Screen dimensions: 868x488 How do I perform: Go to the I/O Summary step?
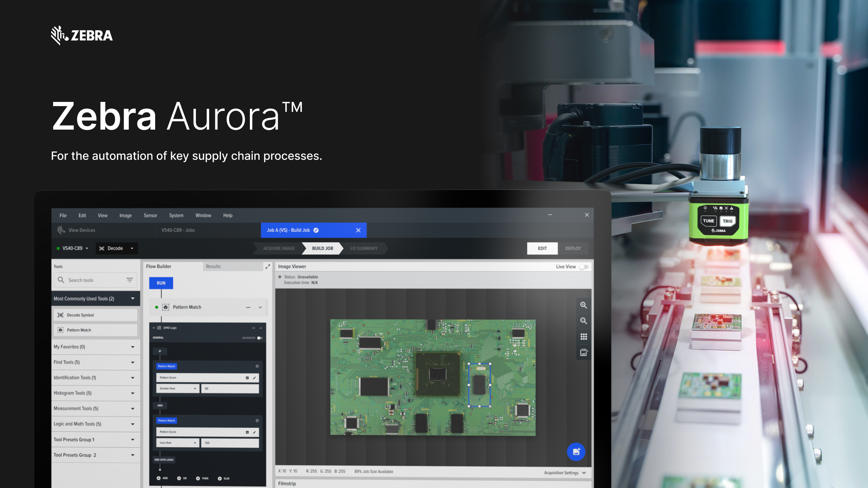click(364, 248)
